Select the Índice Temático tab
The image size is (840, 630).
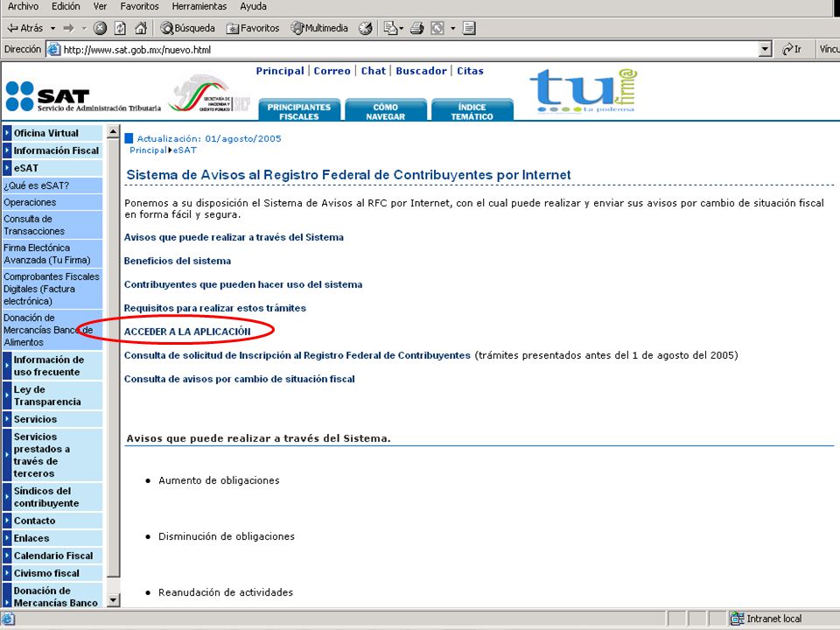pos(472,110)
